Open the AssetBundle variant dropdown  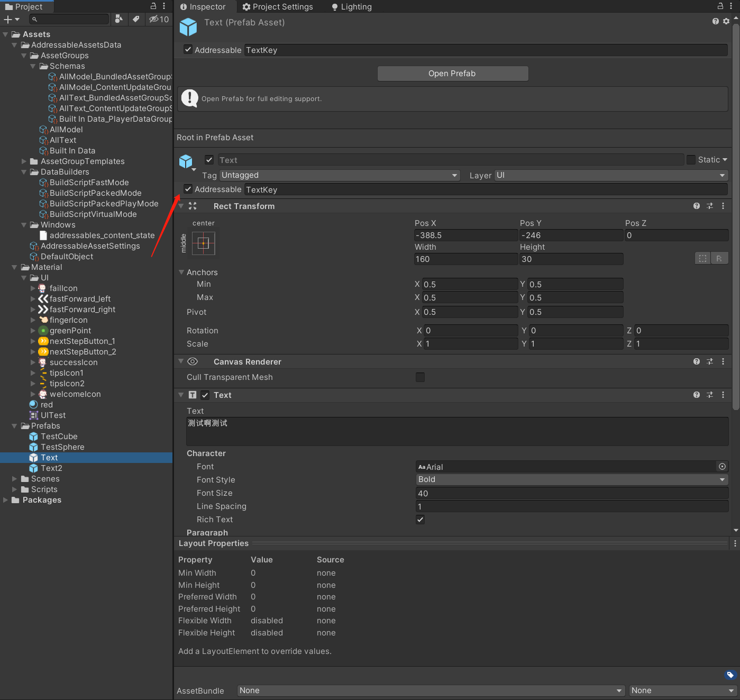point(683,690)
